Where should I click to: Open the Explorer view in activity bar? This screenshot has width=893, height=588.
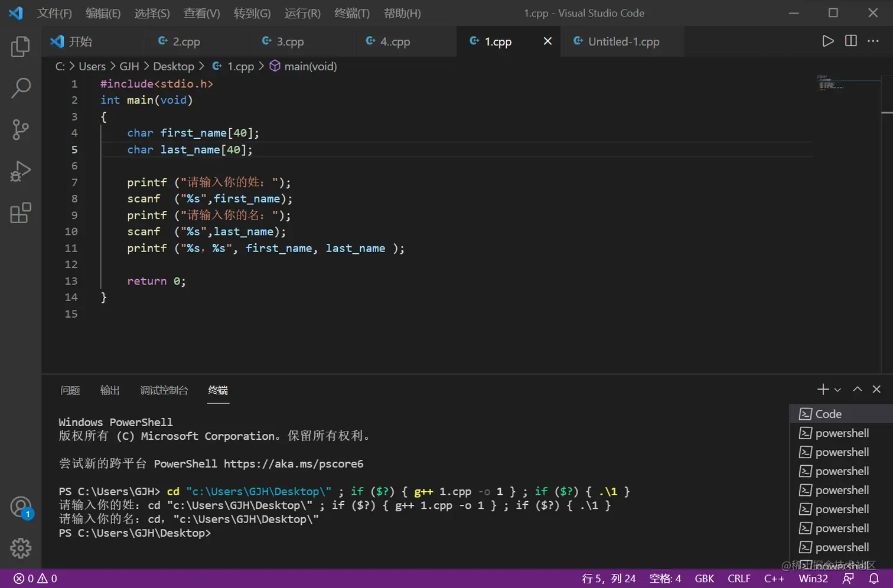[x=21, y=47]
